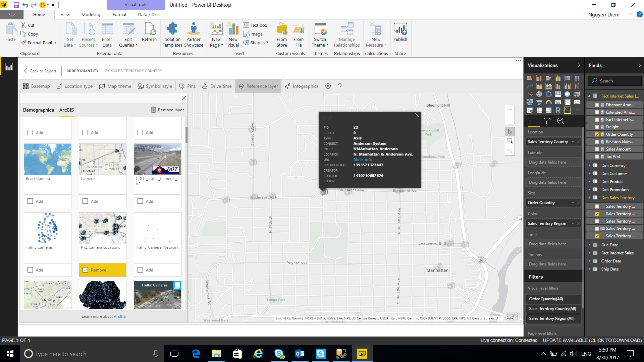Select the R script visual icon

(558, 110)
